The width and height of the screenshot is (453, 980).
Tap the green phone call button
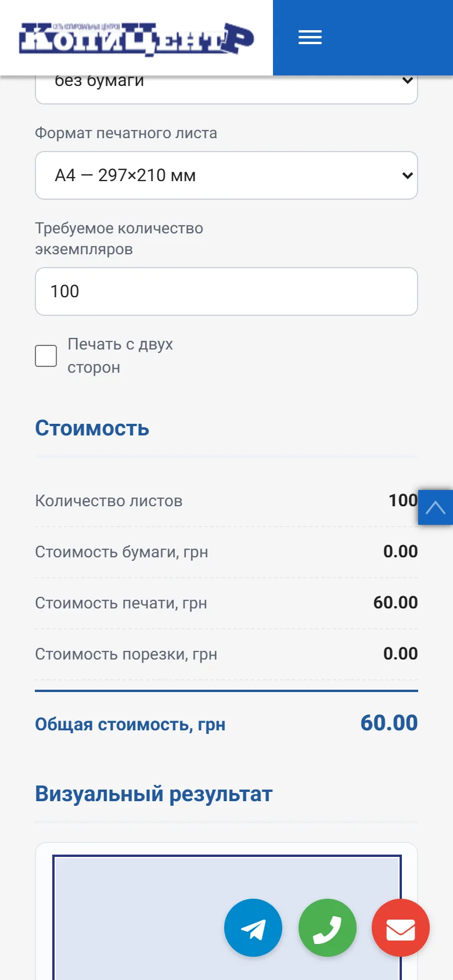tap(328, 928)
